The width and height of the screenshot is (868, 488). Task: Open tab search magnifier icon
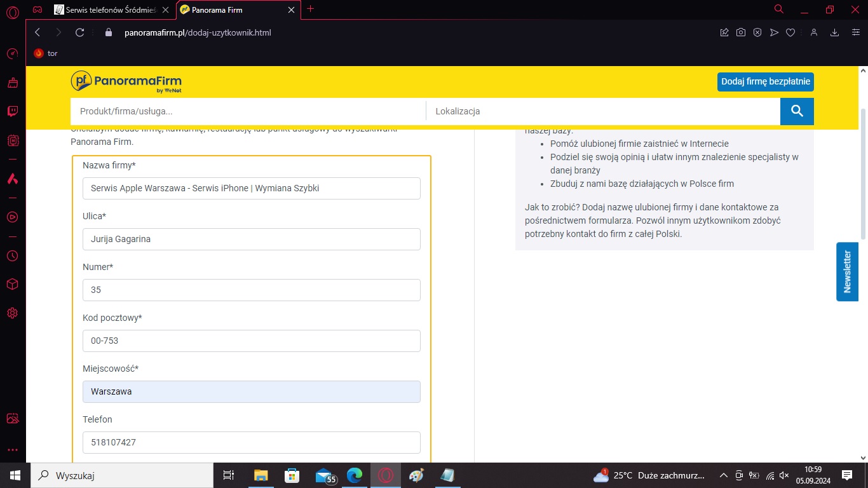tap(779, 10)
